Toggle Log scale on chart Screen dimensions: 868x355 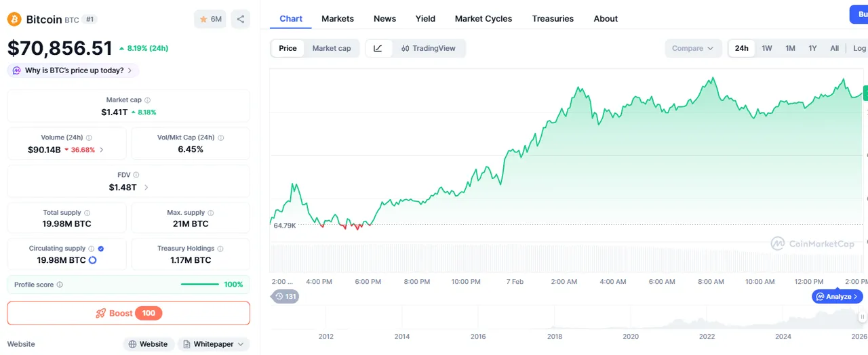(x=859, y=48)
